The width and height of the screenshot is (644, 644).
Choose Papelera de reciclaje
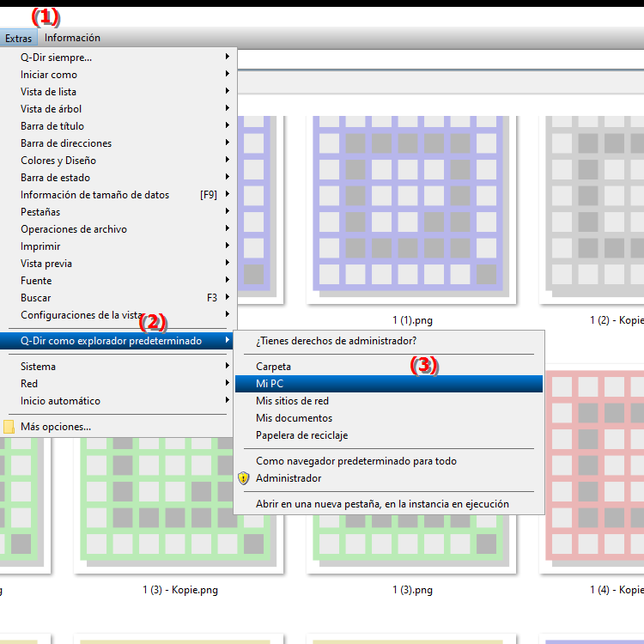388,435
